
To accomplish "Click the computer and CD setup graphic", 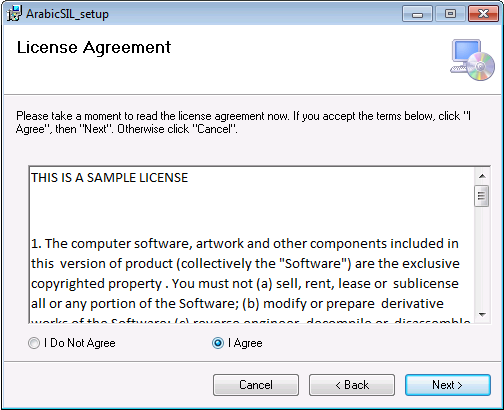I will [472, 60].
